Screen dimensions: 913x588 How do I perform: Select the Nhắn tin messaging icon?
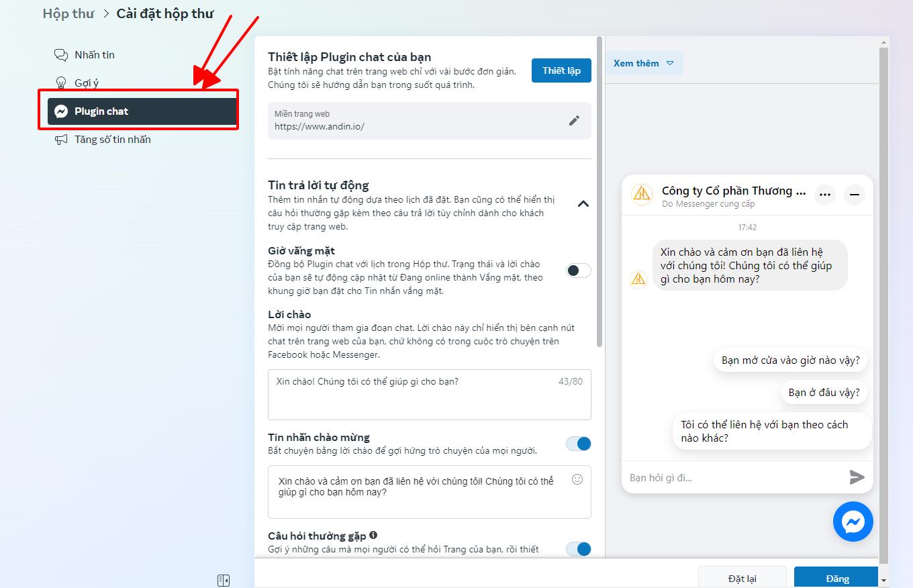click(x=61, y=54)
